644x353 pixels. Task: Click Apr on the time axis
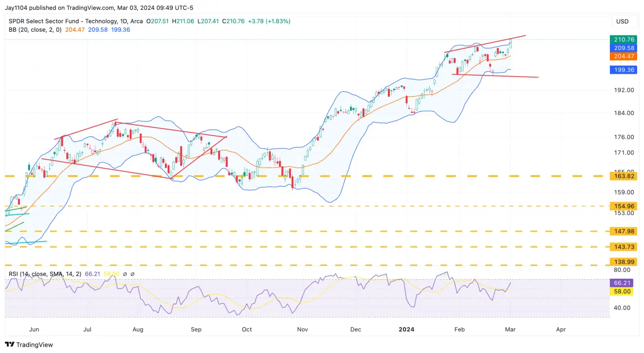561,330
